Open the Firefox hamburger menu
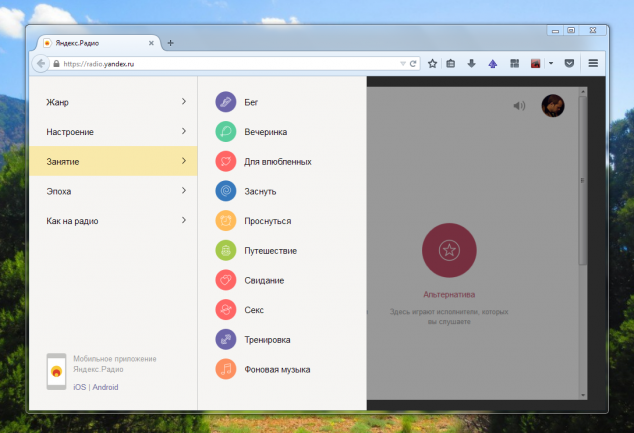Viewport: 634px width, 433px height. 593,63
